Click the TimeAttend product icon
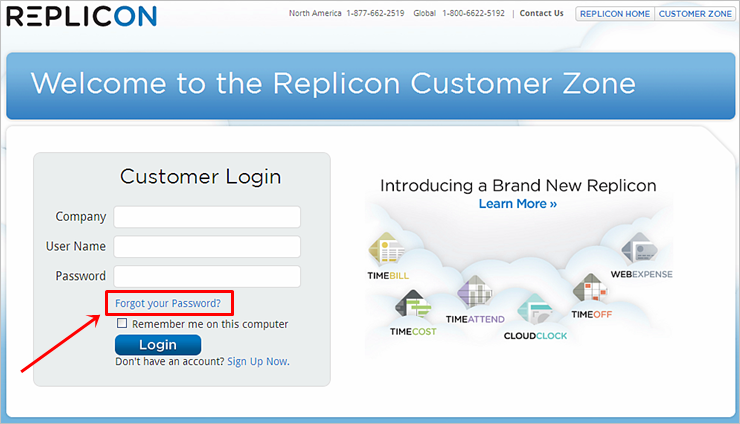Image resolution: width=740 pixels, height=424 pixels. tap(475, 292)
